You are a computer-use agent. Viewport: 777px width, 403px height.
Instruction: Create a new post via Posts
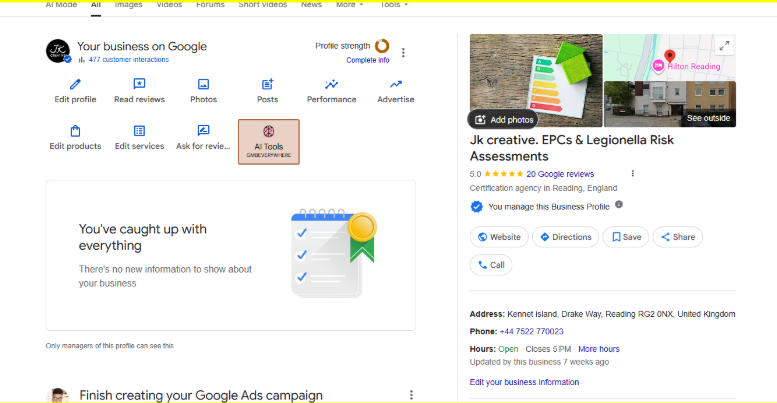point(268,91)
